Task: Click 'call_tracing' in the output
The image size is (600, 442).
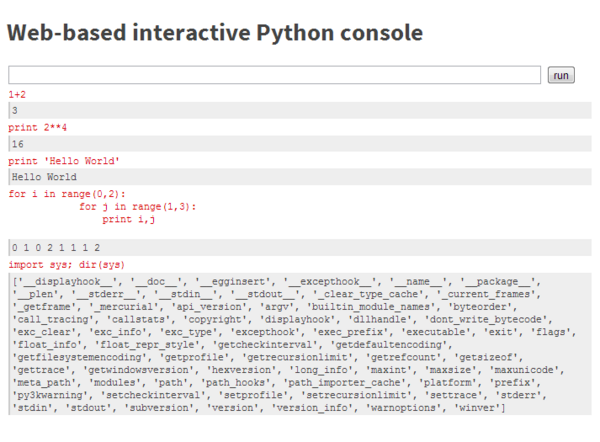Action: [53, 320]
